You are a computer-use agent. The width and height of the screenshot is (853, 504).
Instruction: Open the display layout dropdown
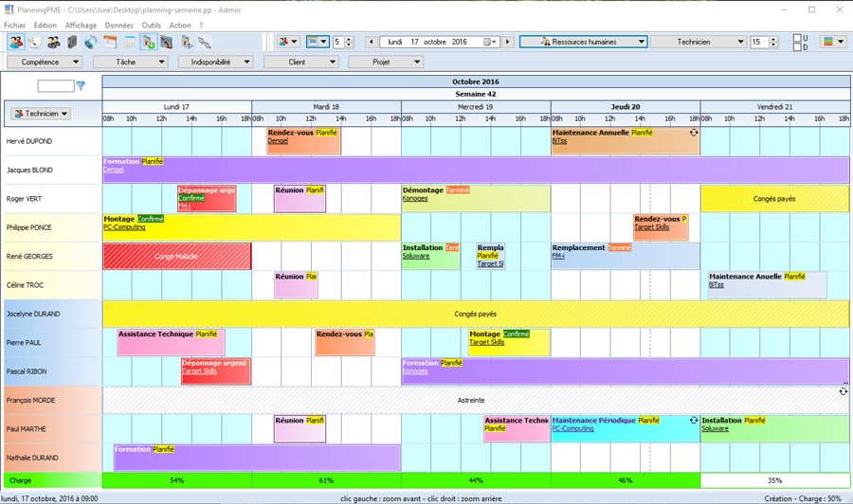click(x=318, y=42)
